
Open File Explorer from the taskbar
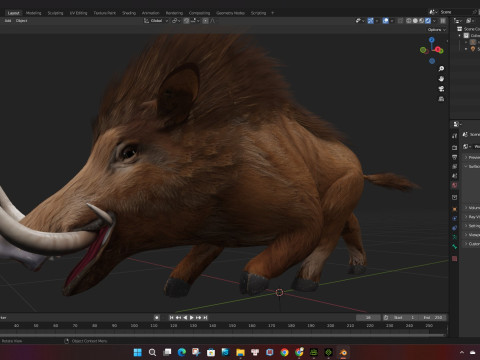coord(240,352)
